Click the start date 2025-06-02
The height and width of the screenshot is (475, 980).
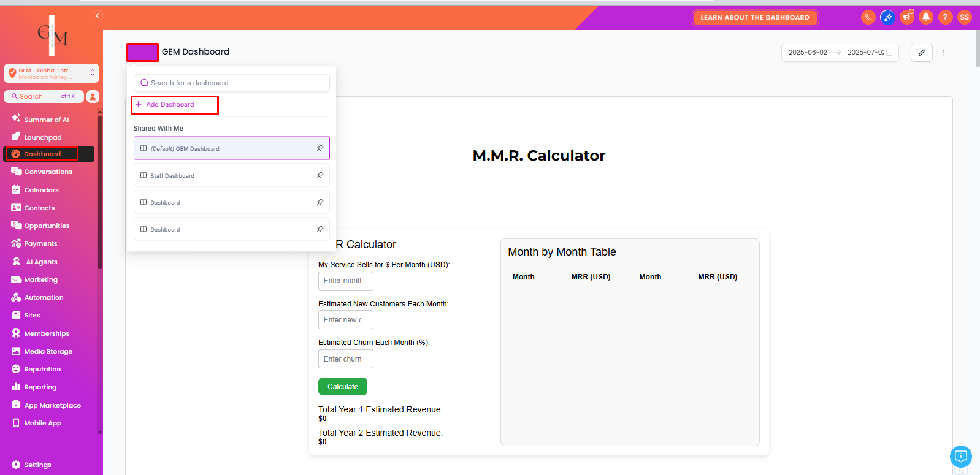808,53
